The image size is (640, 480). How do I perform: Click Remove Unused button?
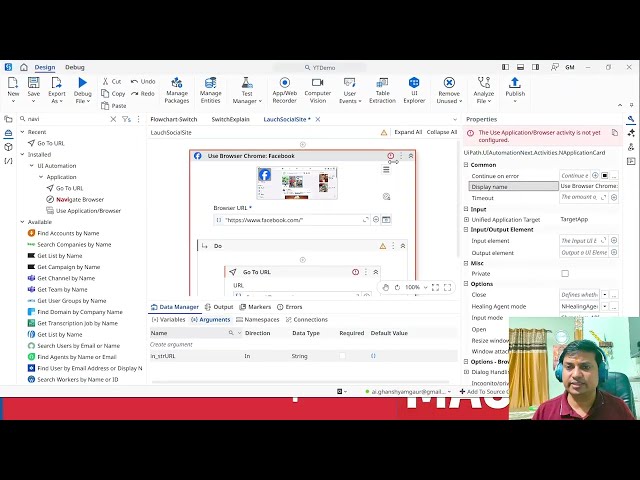pos(449,90)
